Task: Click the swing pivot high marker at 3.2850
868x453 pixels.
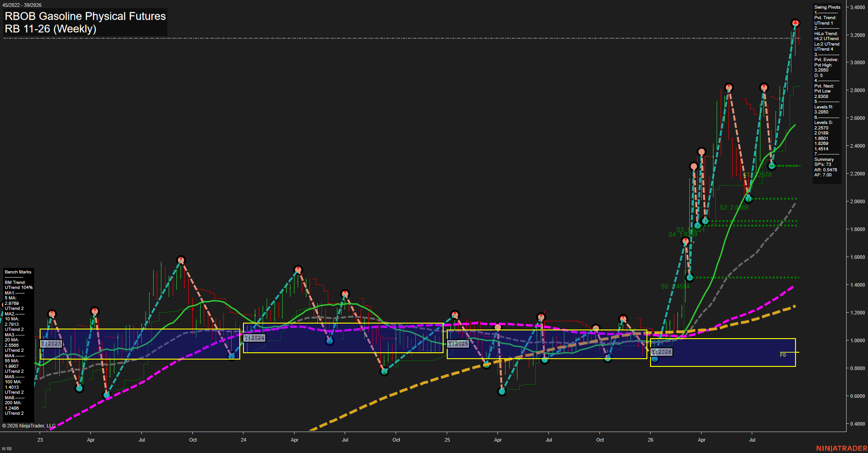Action: [795, 23]
